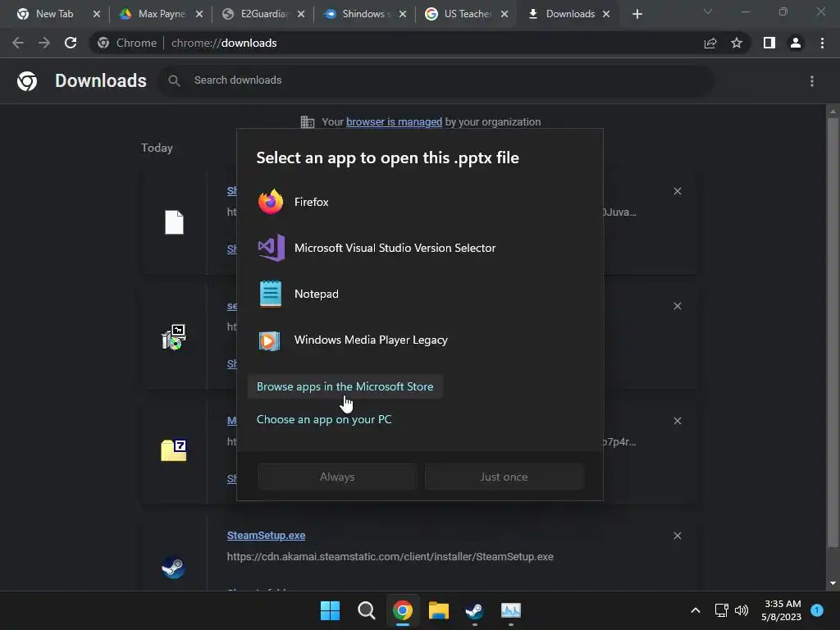840x630 pixels.
Task: Open the SteamSetup.exe download link
Action: [x=266, y=535]
